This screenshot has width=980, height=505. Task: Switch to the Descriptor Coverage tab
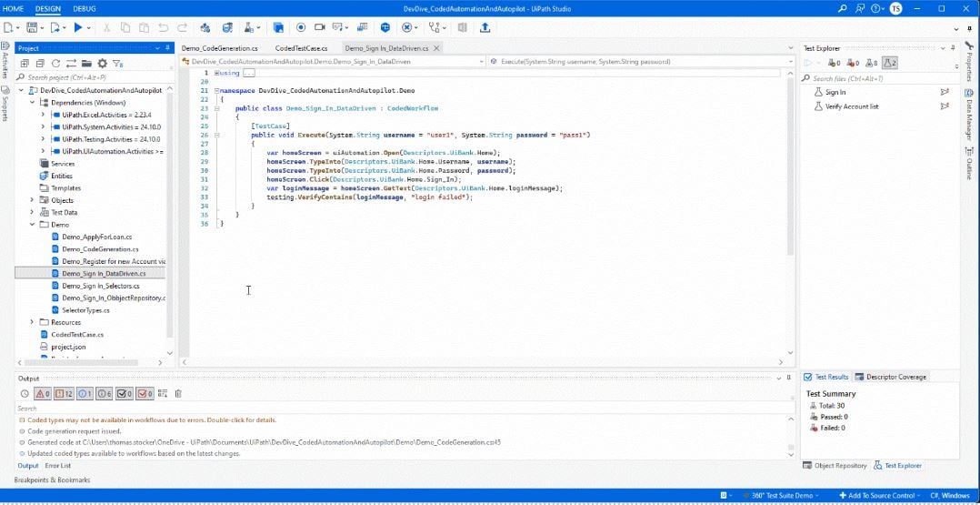[891, 377]
